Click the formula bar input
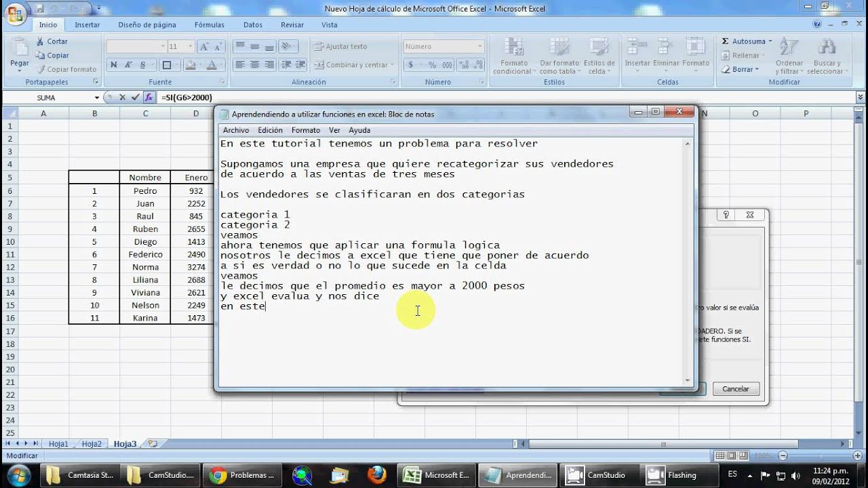This screenshot has height=488, width=868. [506, 98]
